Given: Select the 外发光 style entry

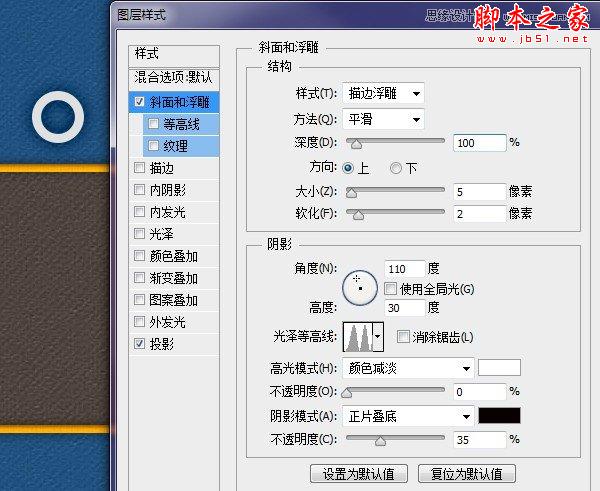Looking at the screenshot, I should coord(174,321).
